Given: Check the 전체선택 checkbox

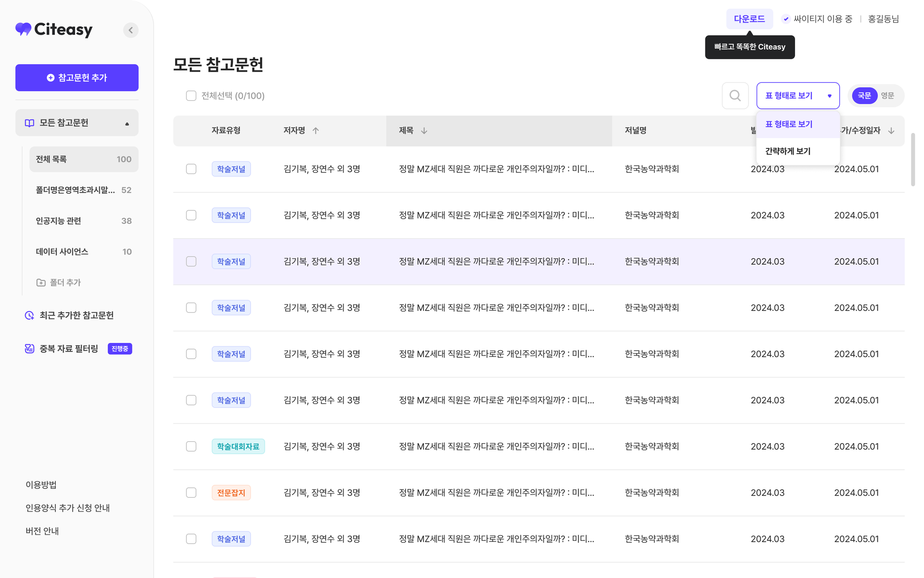Looking at the screenshot, I should (191, 96).
